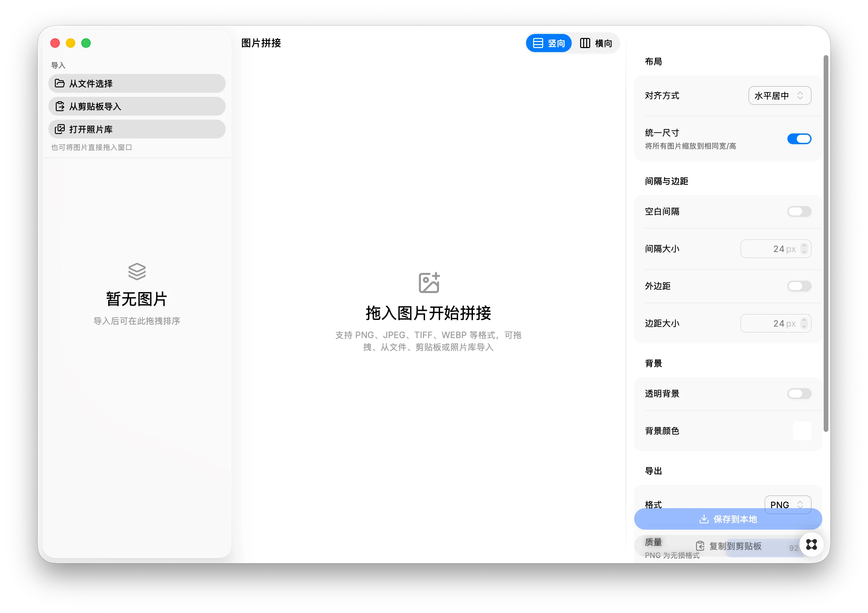Viewport: 868px width, 613px height.
Task: Click the photo library icon in 打开照片库
Action: (x=60, y=129)
